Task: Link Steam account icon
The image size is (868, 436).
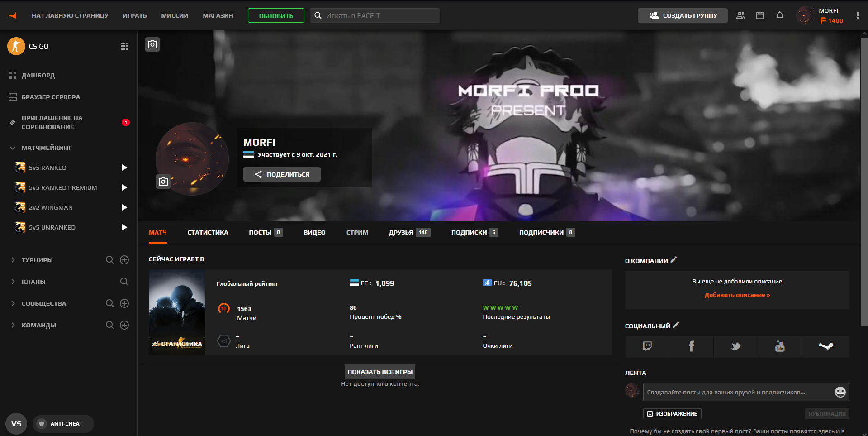Action: (x=825, y=346)
